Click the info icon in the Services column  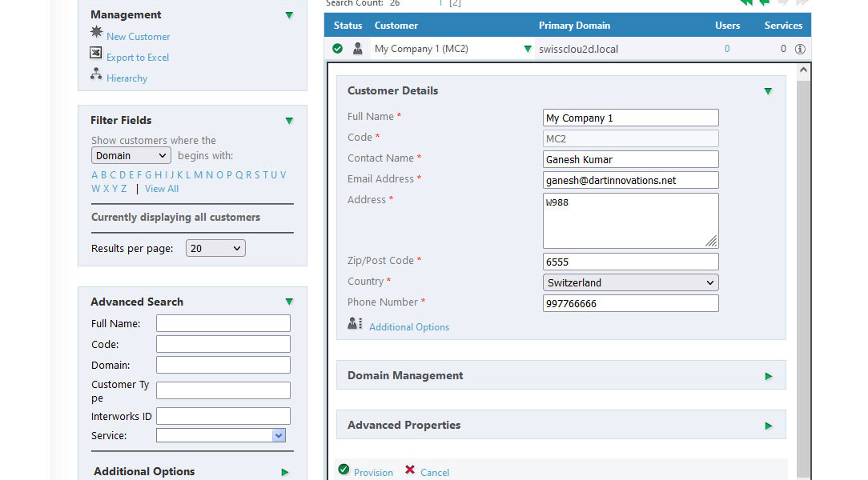(x=799, y=48)
